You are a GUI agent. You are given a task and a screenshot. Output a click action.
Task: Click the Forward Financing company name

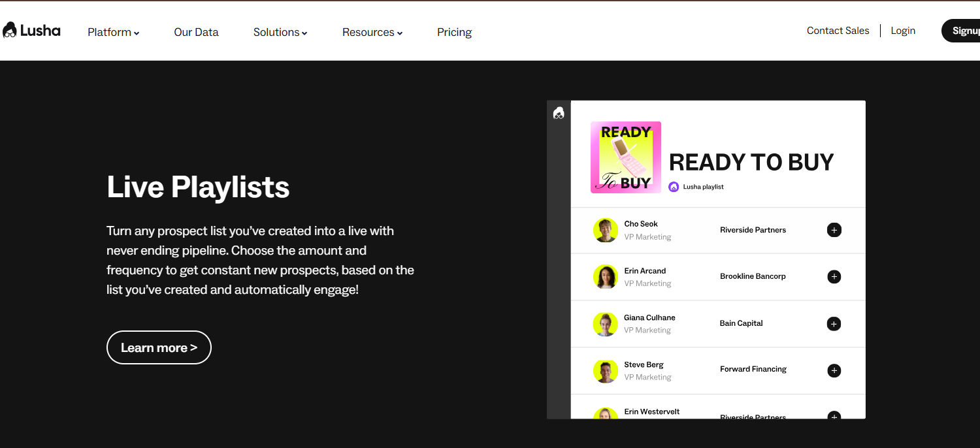[x=753, y=369]
